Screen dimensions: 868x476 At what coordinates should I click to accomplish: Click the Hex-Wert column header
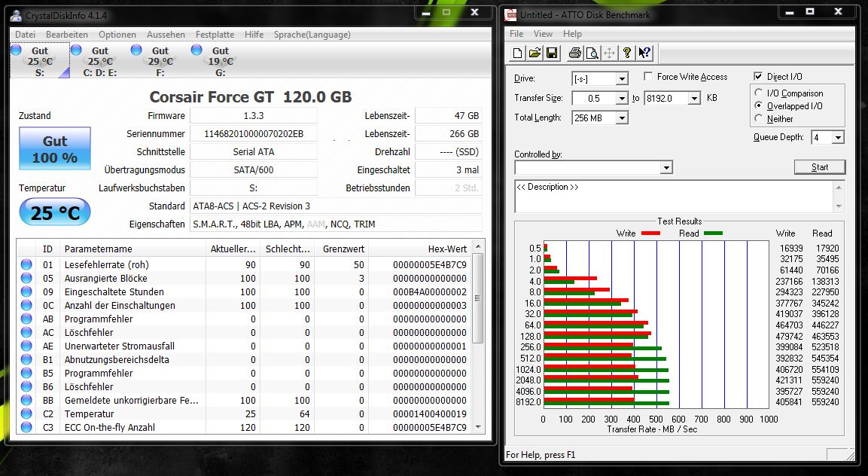(421, 249)
